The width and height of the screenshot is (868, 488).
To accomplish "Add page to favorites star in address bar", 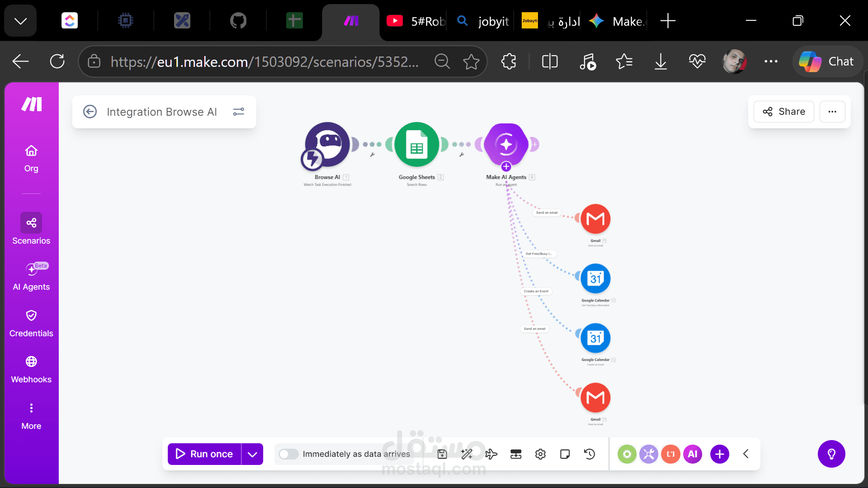I will 471,61.
